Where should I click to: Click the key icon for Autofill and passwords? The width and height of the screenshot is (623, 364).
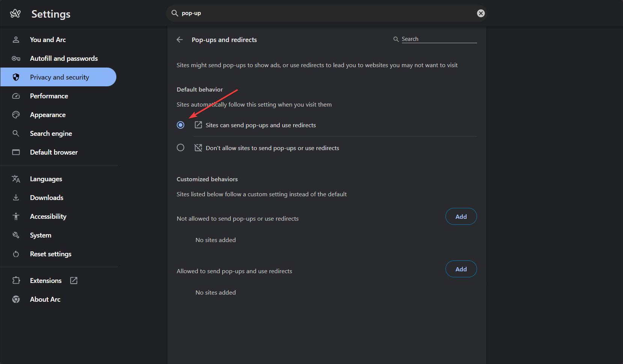point(16,58)
